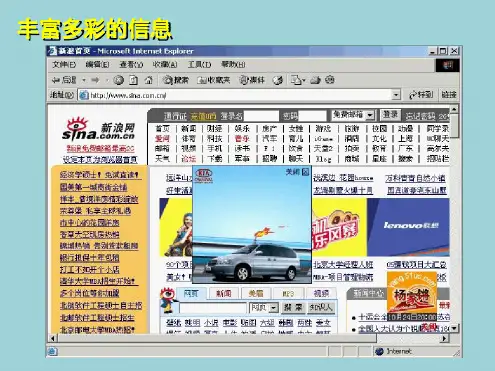
Task: Click the Sina eye logo
Action: (x=77, y=124)
